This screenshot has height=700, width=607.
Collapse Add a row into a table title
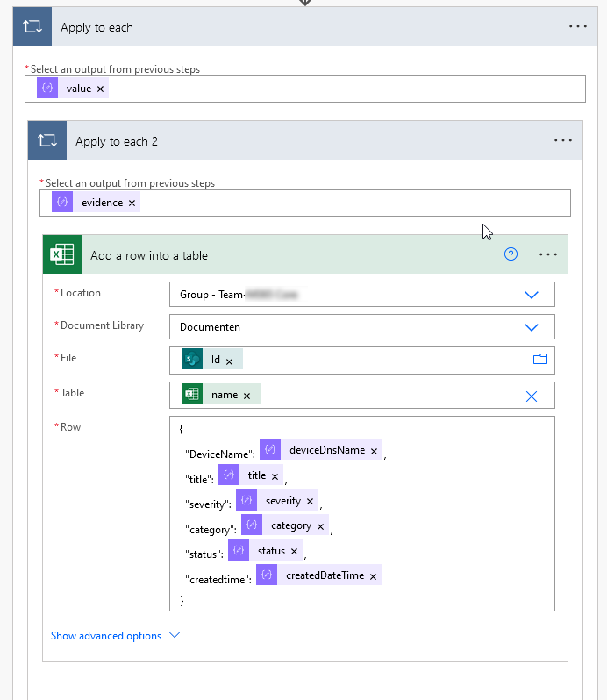pos(149,256)
